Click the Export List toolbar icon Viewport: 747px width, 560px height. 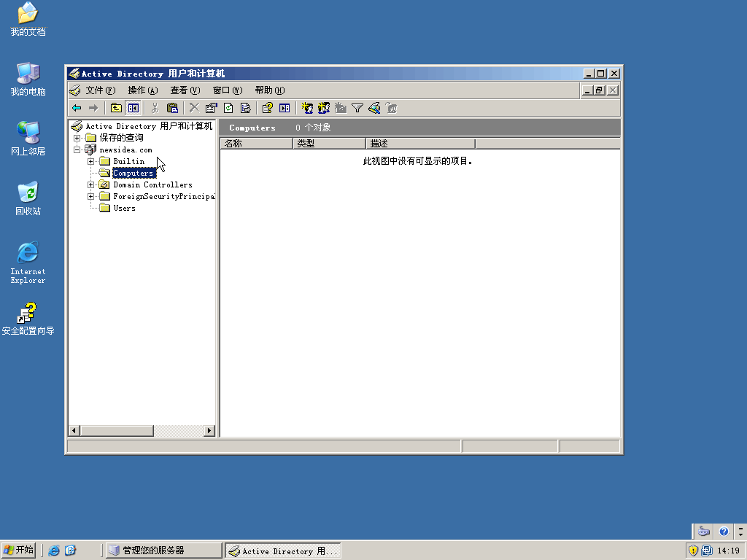pyautogui.click(x=245, y=108)
